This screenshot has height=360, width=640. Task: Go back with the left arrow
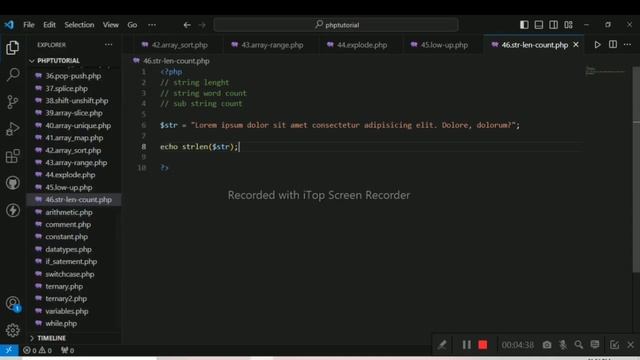(187, 25)
